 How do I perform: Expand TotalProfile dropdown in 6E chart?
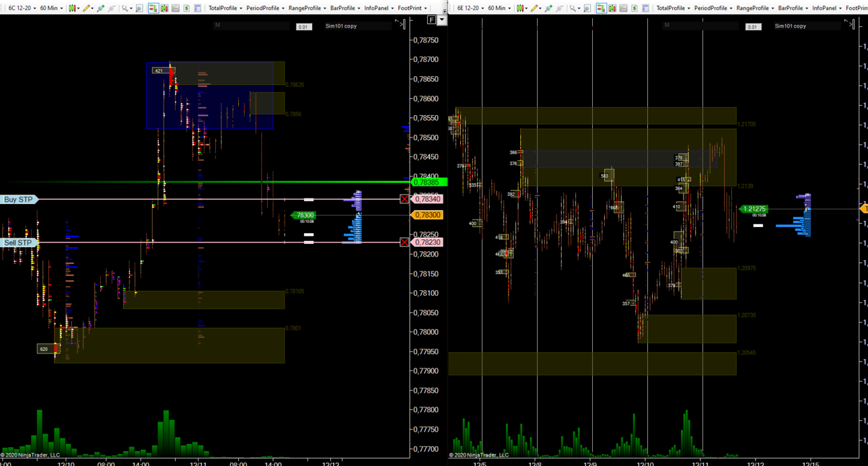click(673, 8)
